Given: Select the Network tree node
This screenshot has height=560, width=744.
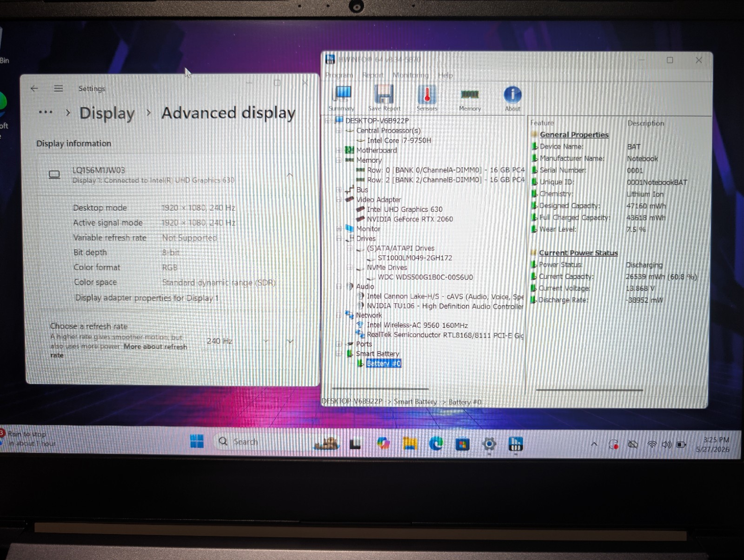Looking at the screenshot, I should click(369, 315).
